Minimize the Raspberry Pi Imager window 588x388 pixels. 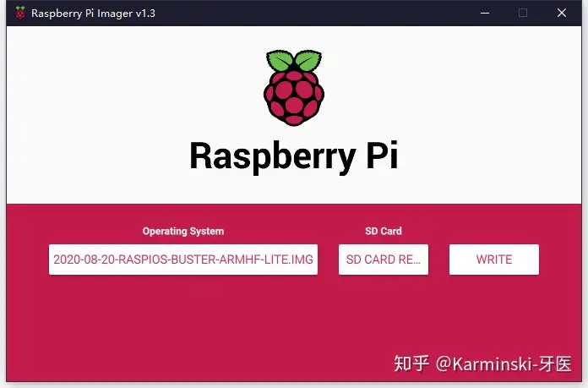[x=485, y=13]
